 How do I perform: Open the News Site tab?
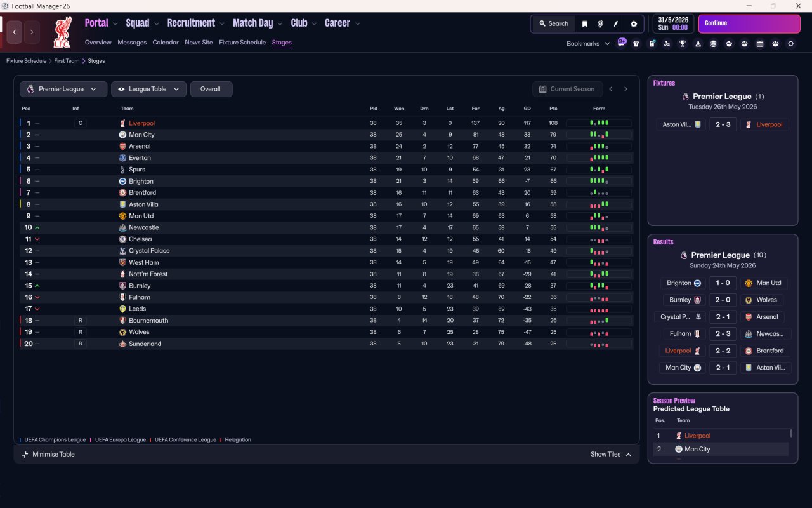pyautogui.click(x=199, y=43)
